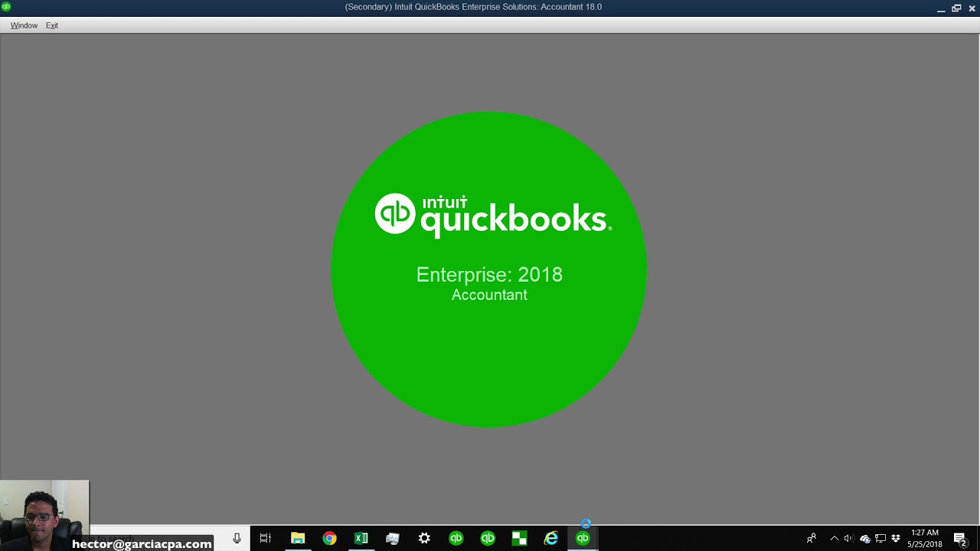Launch Internet Explorer from the taskbar

(551, 539)
